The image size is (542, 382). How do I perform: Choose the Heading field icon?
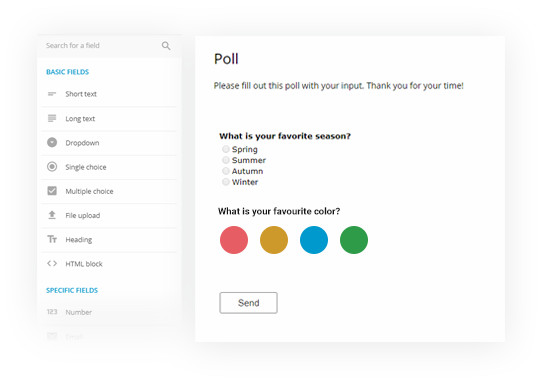[x=52, y=239]
